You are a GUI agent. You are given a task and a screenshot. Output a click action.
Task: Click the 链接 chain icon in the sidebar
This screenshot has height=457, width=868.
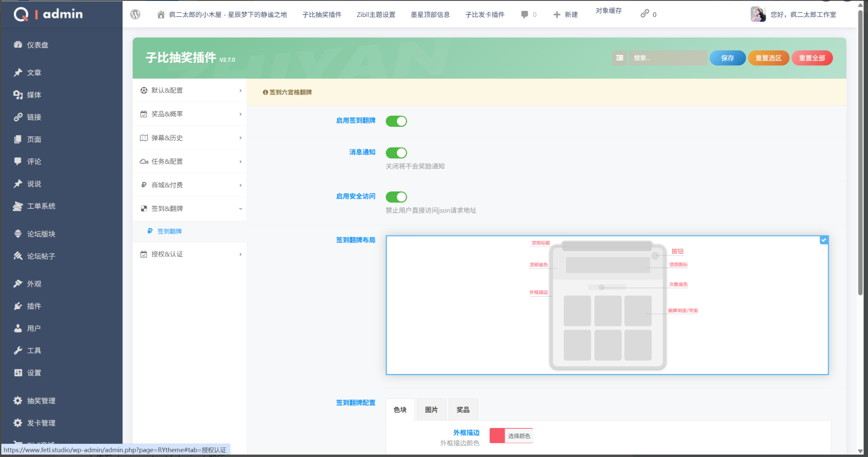pyautogui.click(x=18, y=117)
